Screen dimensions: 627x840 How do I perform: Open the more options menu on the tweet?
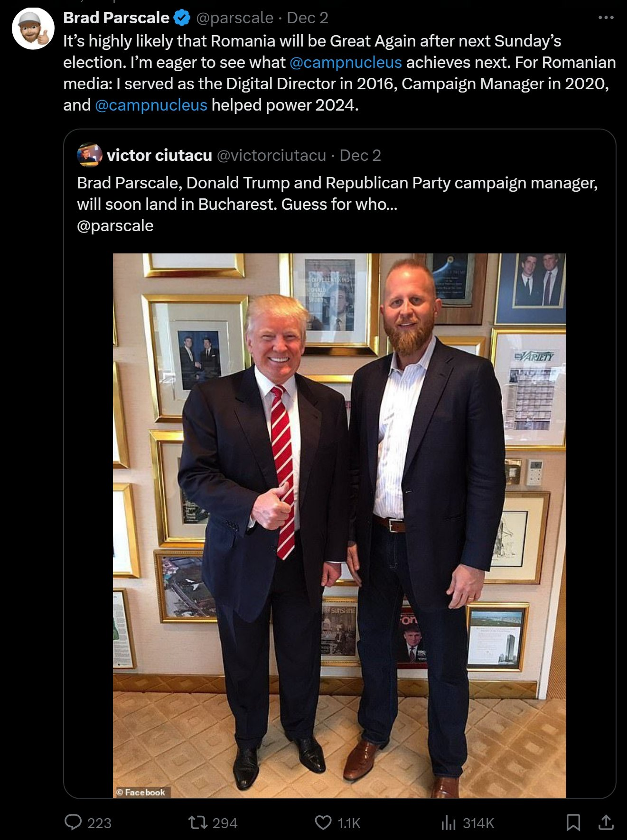607,17
